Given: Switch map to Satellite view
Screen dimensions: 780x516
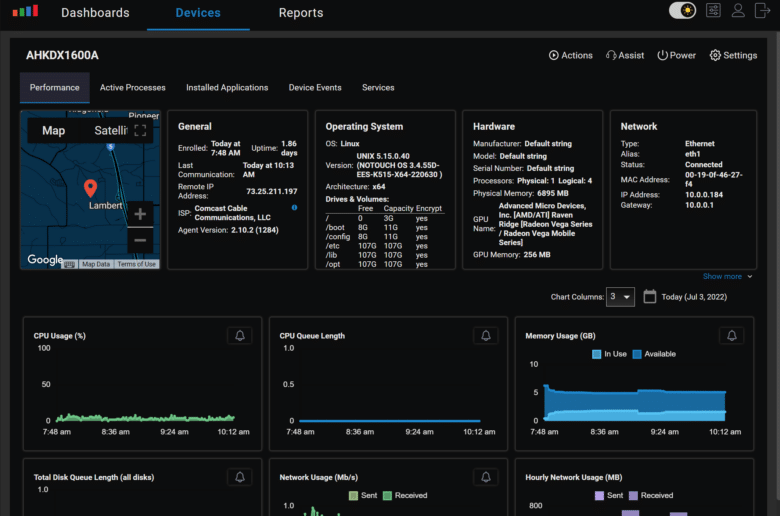Looking at the screenshot, I should pyautogui.click(x=110, y=130).
